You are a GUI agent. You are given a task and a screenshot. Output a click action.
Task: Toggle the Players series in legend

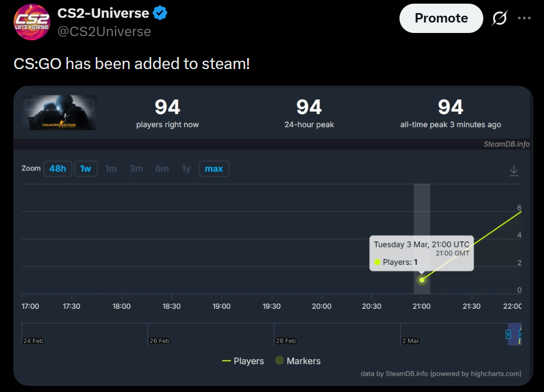[x=243, y=361]
